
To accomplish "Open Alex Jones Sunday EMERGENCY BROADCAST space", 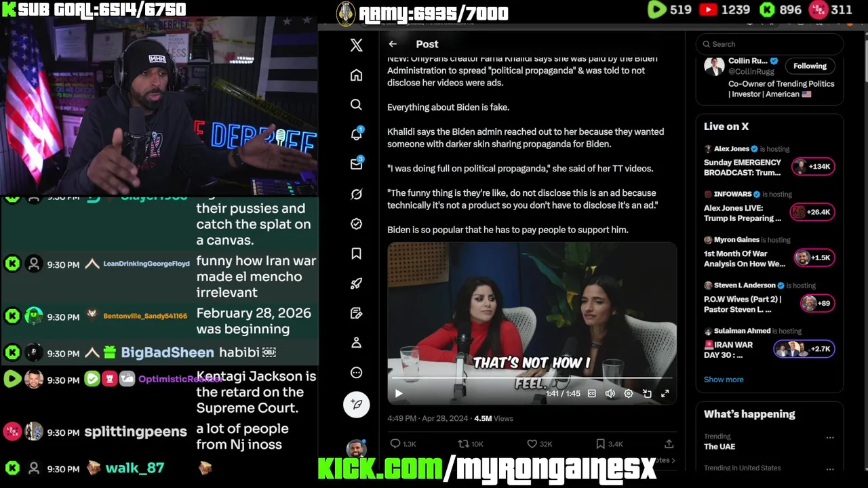I will (742, 167).
